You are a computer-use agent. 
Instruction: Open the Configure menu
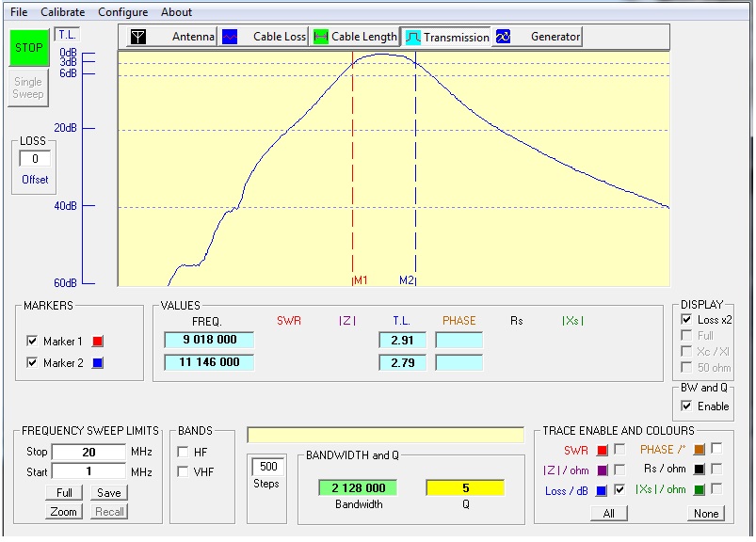[x=122, y=12]
